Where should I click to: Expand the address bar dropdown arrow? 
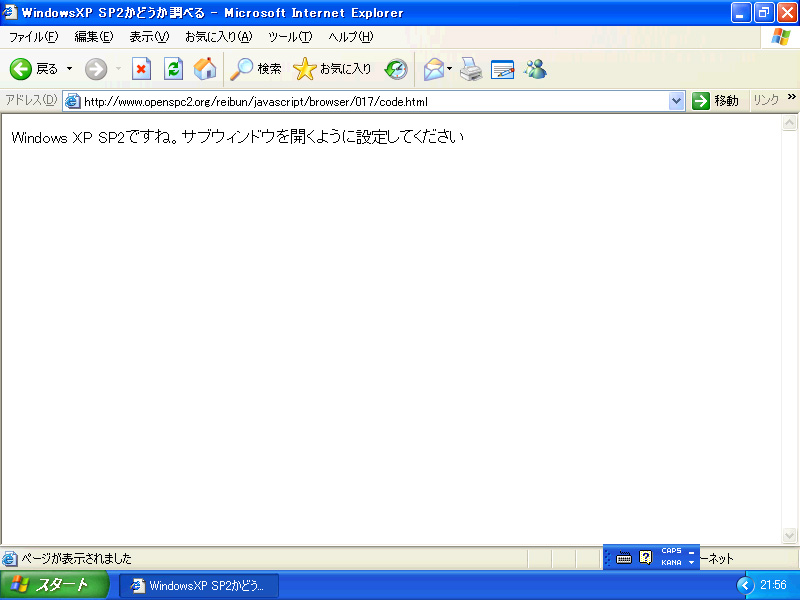tap(677, 101)
